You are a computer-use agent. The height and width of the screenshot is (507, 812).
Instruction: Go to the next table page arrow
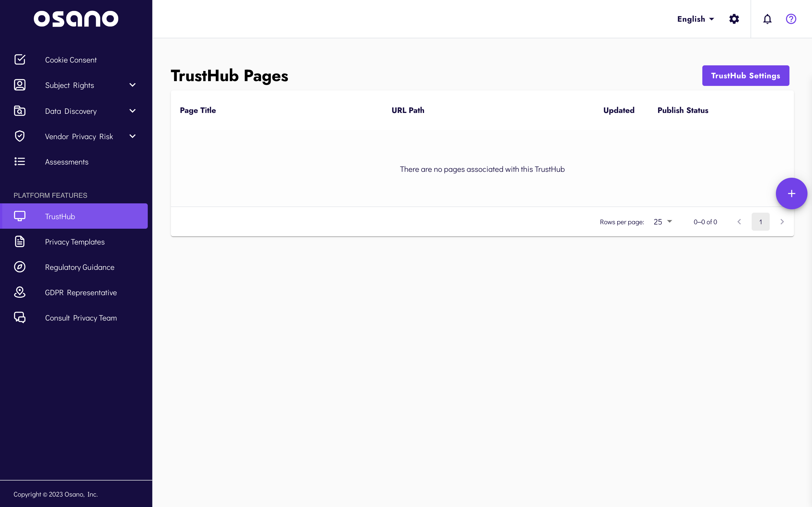782,222
